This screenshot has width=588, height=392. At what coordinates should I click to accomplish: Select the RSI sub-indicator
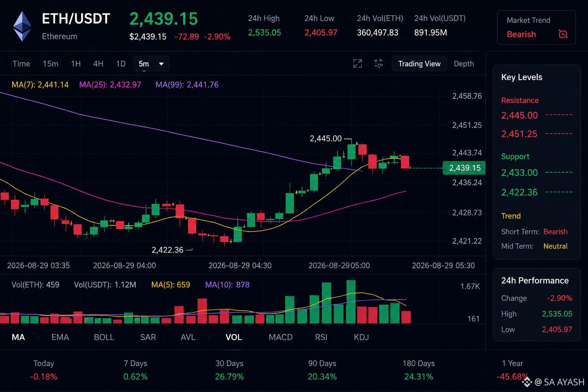(x=321, y=337)
